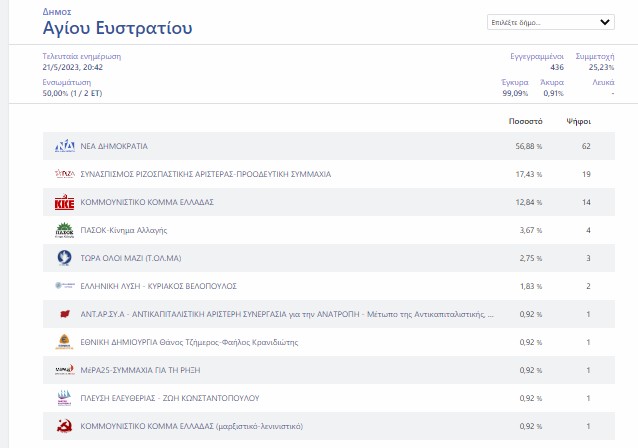Click the ΠΑΣΟΚ green sun logo

click(64, 230)
